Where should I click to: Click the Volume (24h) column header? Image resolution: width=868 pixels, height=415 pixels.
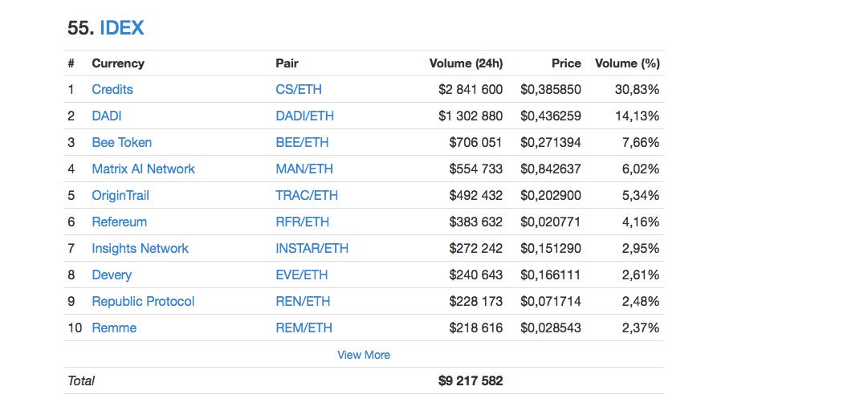(466, 63)
